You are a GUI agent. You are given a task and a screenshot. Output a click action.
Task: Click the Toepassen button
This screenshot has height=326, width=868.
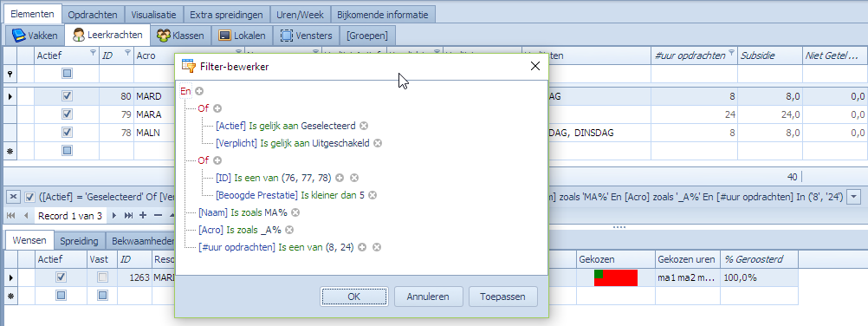pos(503,297)
